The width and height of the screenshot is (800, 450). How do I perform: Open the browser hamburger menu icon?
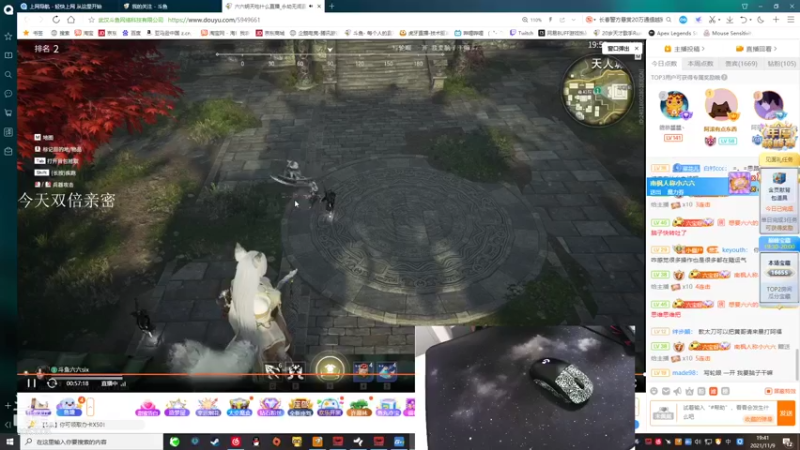click(791, 19)
